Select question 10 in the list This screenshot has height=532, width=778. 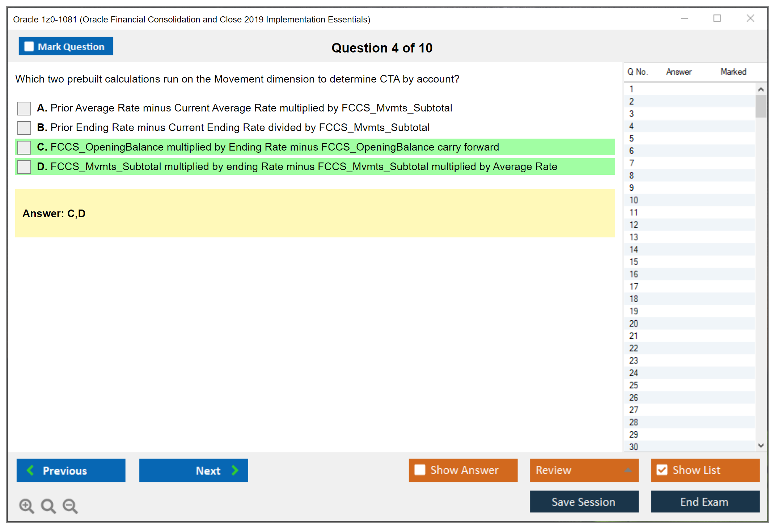(634, 200)
